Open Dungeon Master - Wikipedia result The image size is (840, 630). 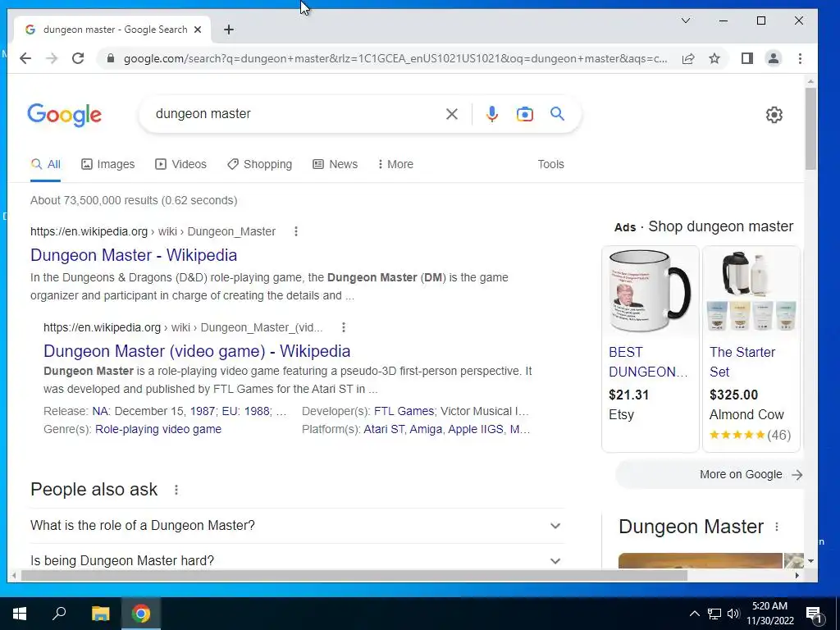coord(134,255)
